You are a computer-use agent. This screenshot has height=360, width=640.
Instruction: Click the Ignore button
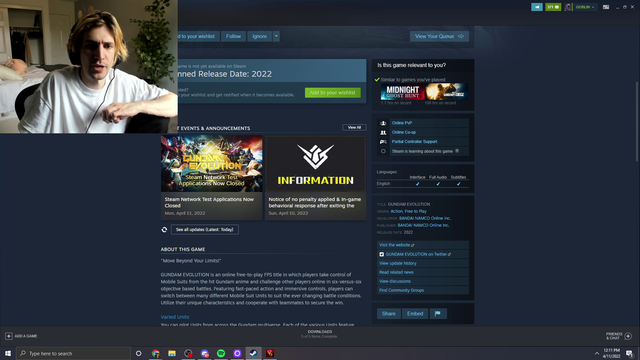(260, 36)
